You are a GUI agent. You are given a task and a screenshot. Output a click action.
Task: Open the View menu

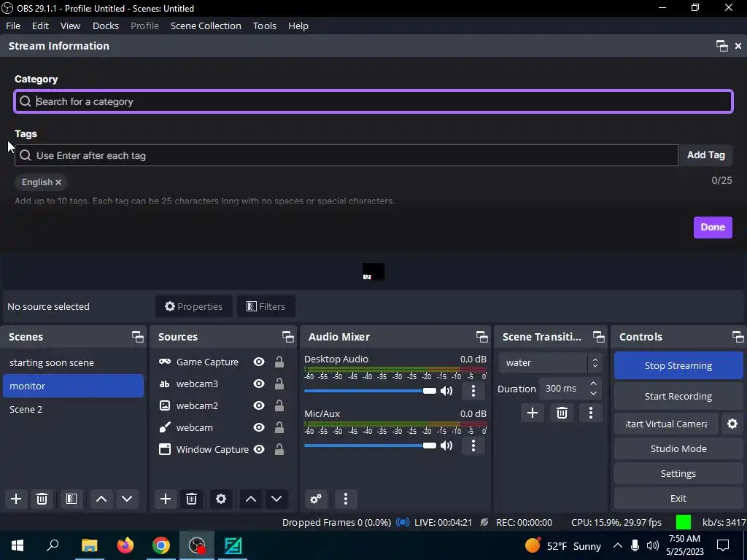pos(70,26)
